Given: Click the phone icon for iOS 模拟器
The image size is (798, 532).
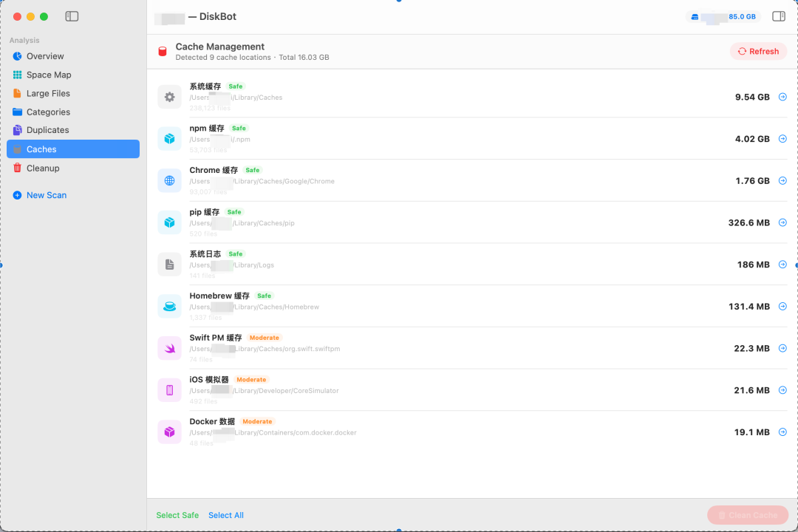Looking at the screenshot, I should point(169,390).
